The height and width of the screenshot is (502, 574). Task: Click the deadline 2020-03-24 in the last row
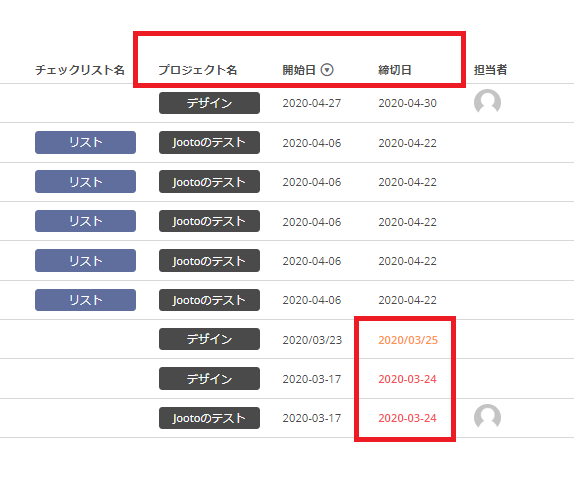point(407,418)
